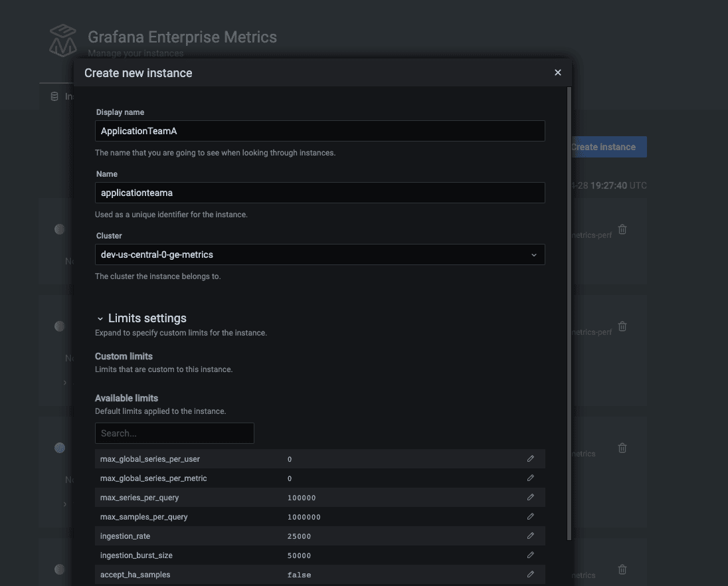Select the second instance trash icon
Viewport: 728px width, 586px height.
[x=622, y=326]
